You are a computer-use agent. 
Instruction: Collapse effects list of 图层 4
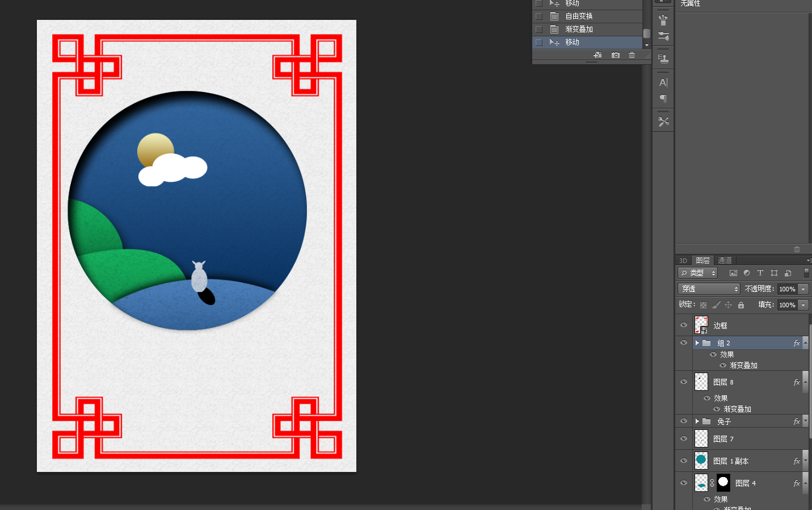click(805, 483)
